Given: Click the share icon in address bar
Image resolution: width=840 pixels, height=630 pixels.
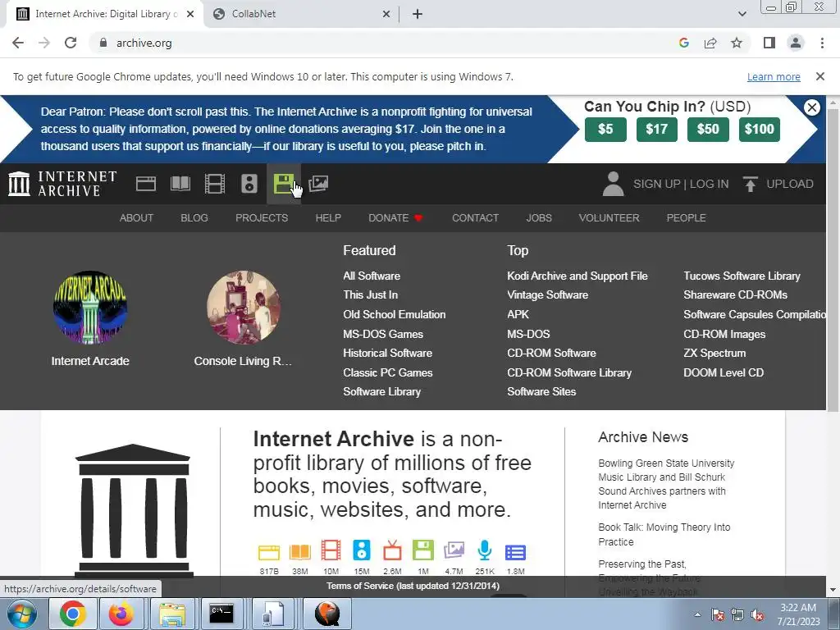Looking at the screenshot, I should 710,43.
